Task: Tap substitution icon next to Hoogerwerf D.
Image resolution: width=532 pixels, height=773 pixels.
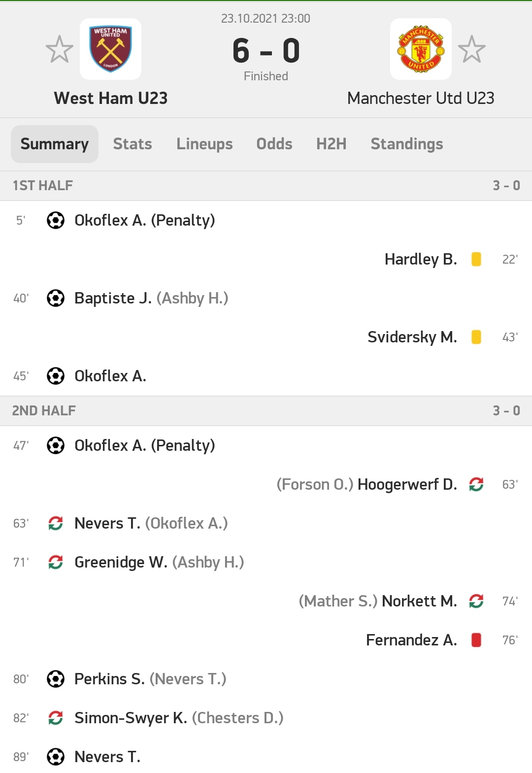Action: [476, 484]
